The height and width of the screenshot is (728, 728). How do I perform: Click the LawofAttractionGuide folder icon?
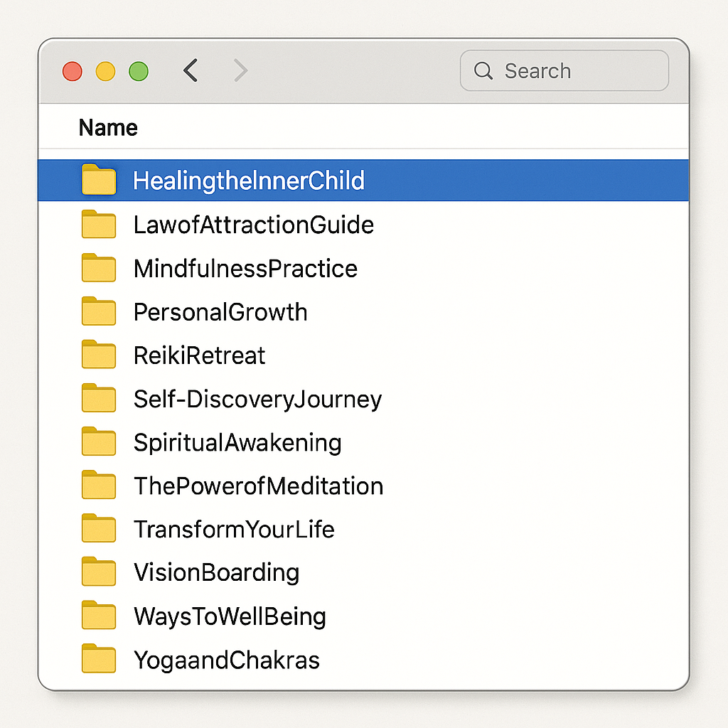(x=99, y=225)
